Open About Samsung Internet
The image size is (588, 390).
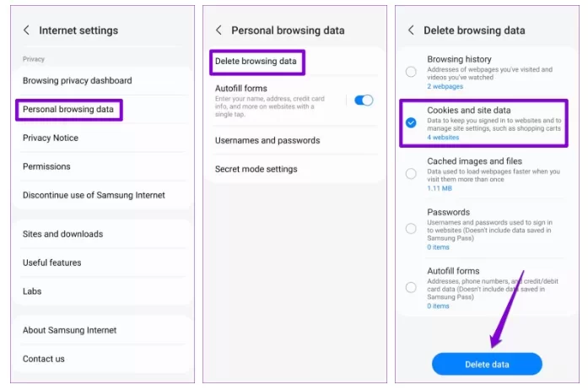pyautogui.click(x=69, y=330)
